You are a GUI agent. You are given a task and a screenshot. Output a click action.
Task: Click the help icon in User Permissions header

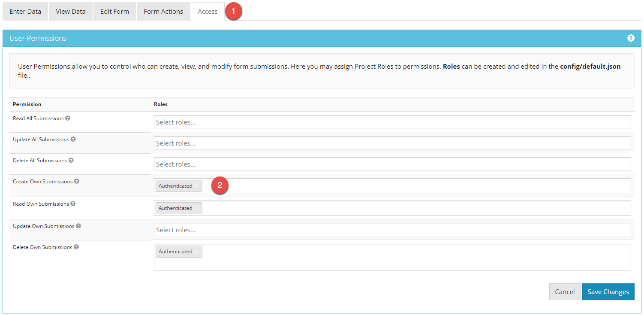click(631, 38)
